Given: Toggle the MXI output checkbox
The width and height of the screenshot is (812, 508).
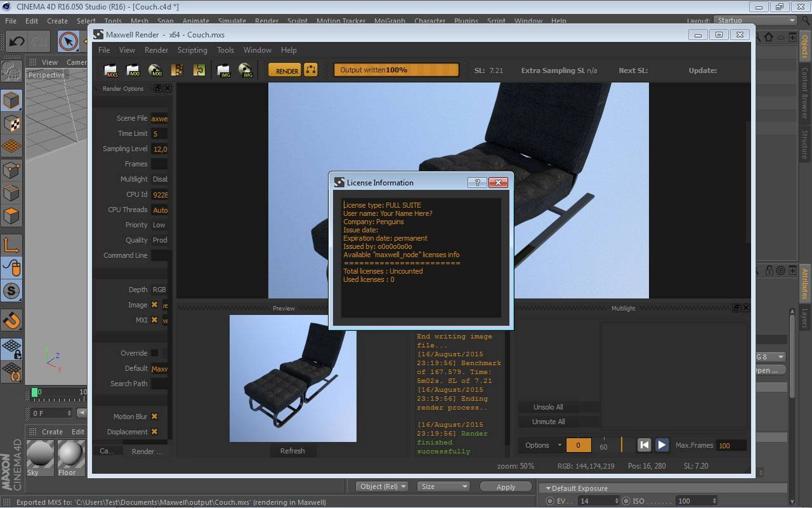Looking at the screenshot, I should 154,320.
